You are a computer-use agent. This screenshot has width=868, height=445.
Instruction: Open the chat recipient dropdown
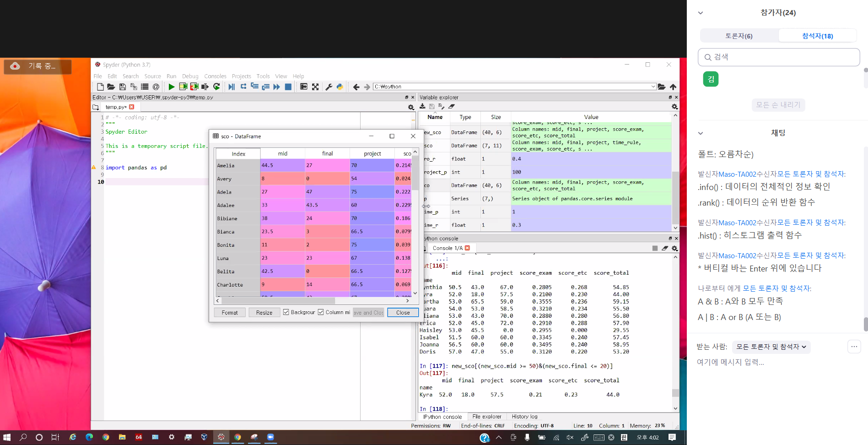(x=771, y=347)
